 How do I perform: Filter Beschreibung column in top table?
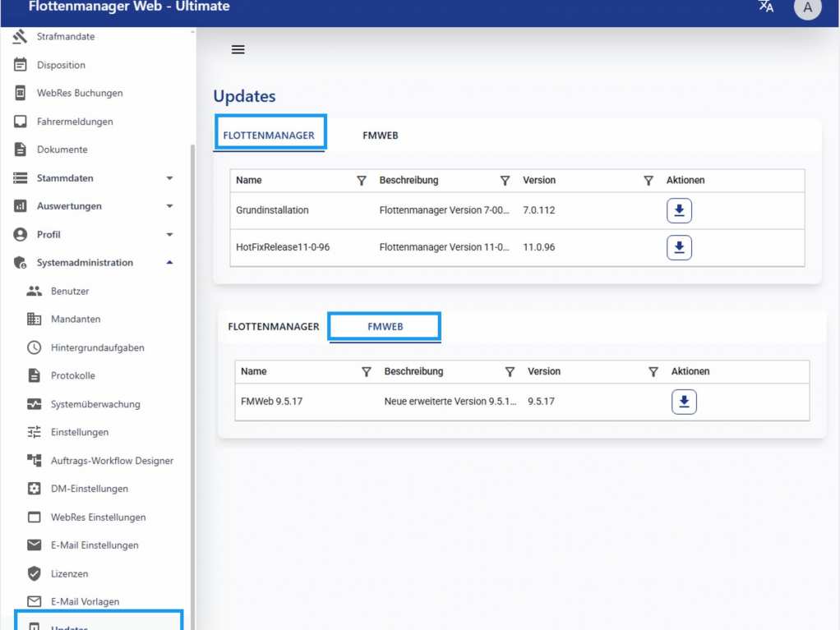505,181
